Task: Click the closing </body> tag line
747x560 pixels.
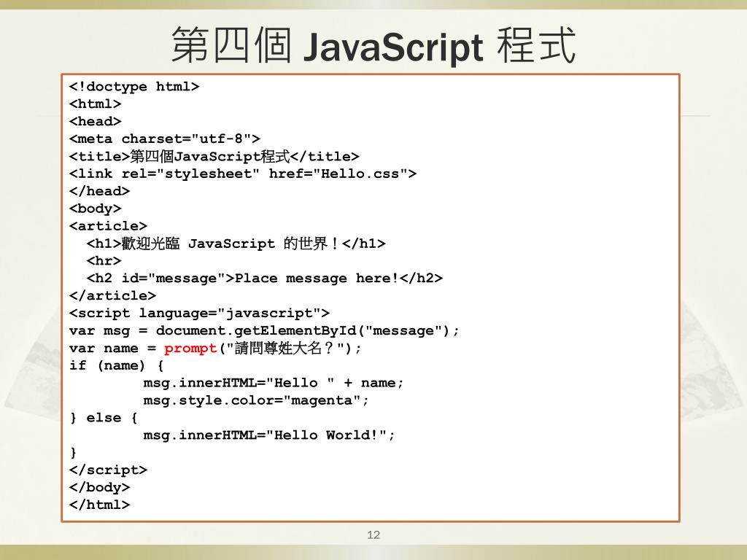Action: pos(99,487)
